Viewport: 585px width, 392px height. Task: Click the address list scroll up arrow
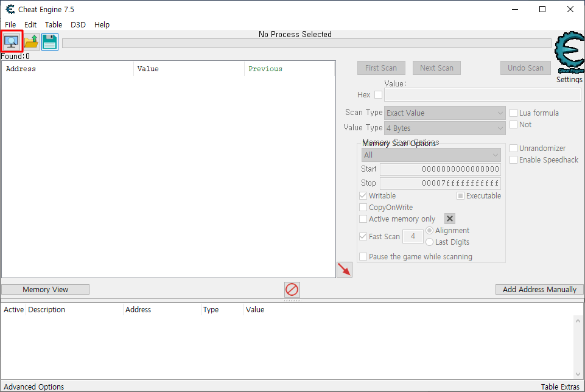578,321
